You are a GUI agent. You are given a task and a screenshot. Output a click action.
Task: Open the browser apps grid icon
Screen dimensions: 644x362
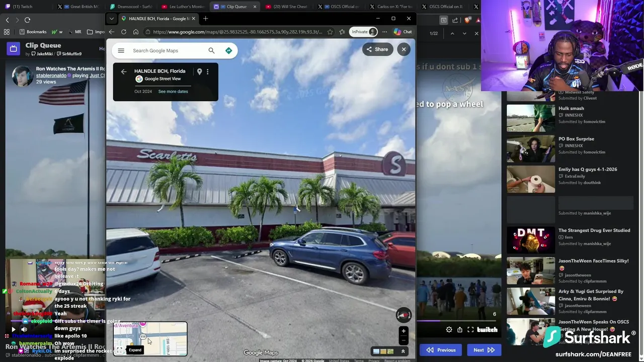point(7,32)
